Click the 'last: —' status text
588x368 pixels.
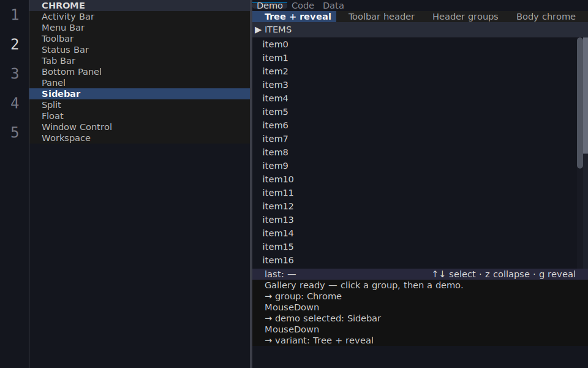[x=280, y=275]
